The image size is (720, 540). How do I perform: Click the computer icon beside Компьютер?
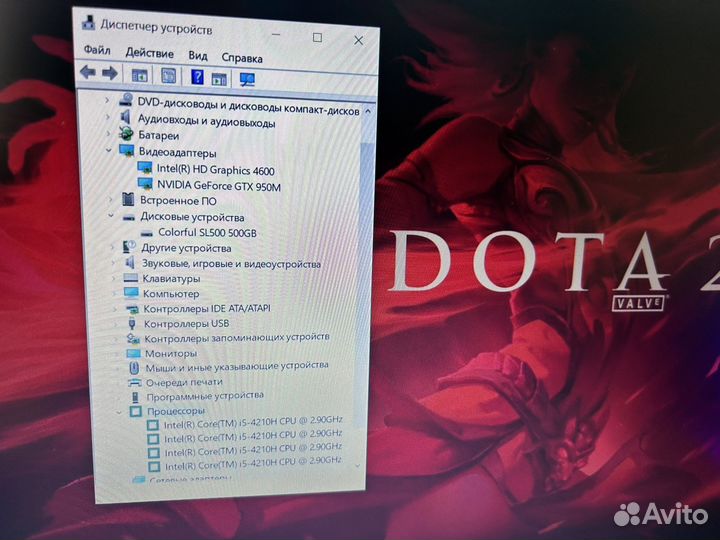[x=131, y=293]
